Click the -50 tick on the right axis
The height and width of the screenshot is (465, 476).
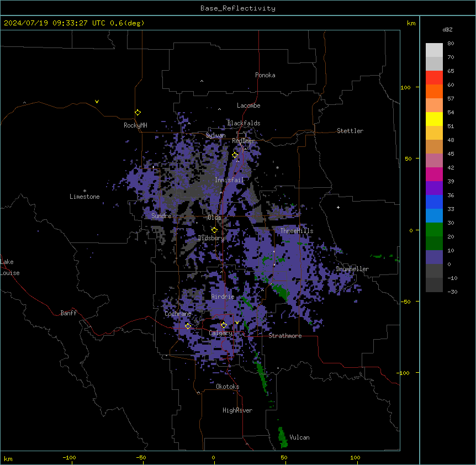[405, 302]
